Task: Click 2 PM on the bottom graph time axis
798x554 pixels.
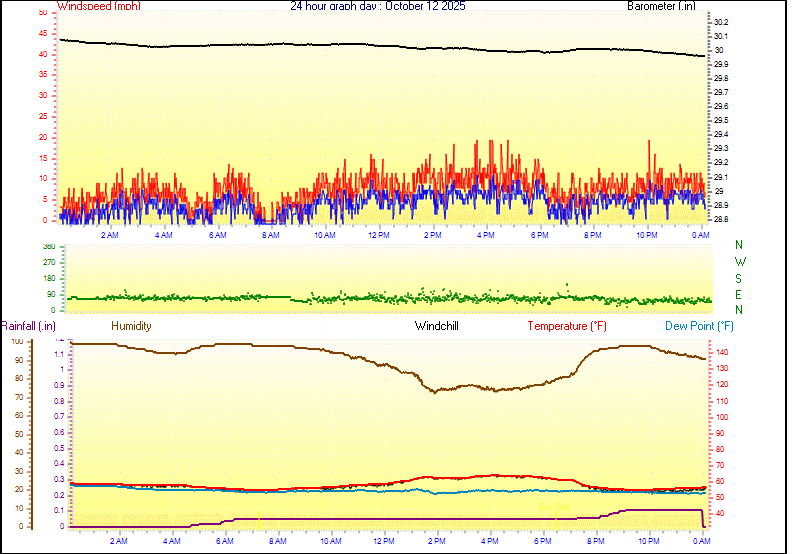Action: 436,541
